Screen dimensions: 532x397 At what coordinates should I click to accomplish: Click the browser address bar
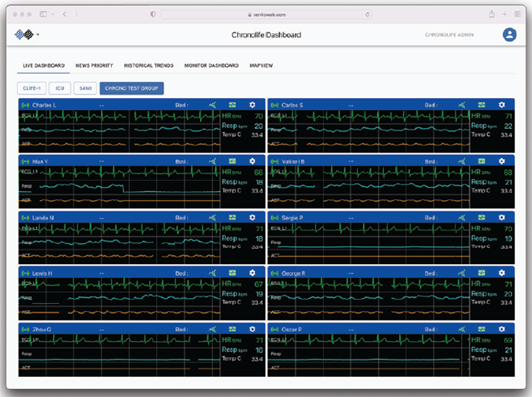(266, 14)
